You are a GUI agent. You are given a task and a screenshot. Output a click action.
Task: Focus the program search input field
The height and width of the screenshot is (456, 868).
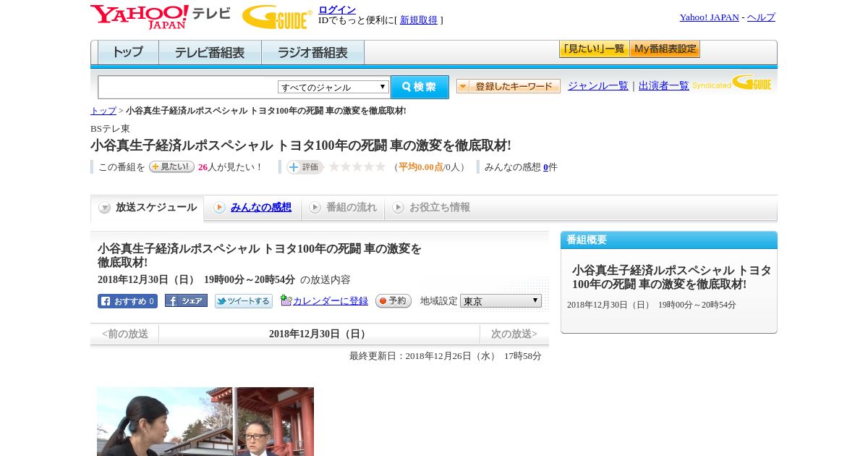pyautogui.click(x=187, y=87)
